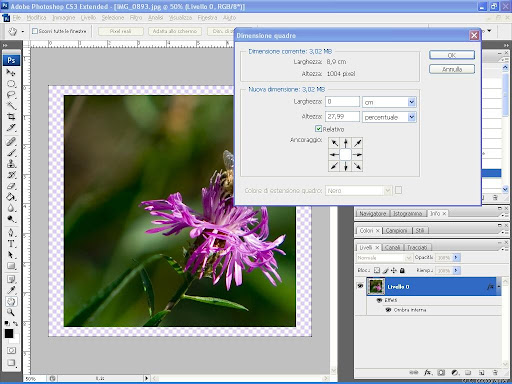Select the Magic Wand tool
This screenshot has width=512, height=384.
(11, 106)
